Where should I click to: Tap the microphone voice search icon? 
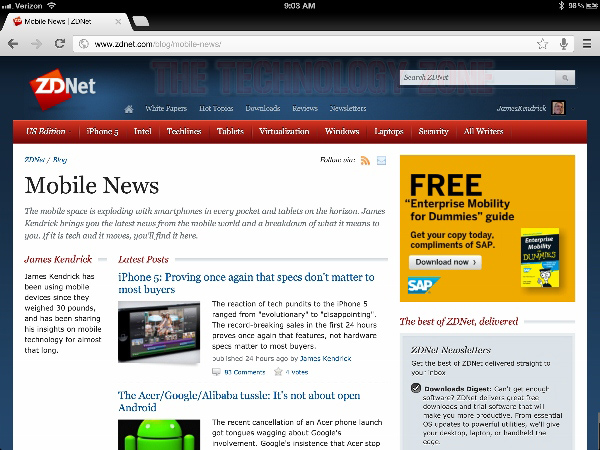click(563, 44)
